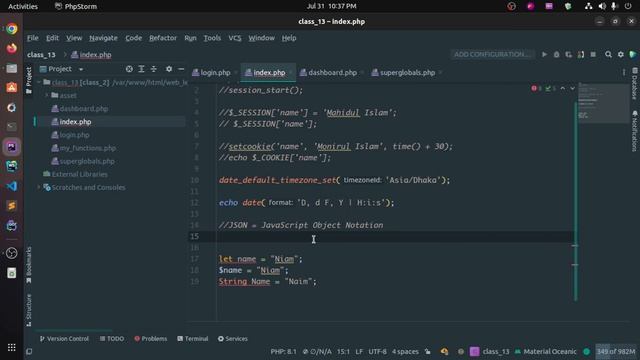Viewport: 640px width, 360px height.
Task: Open Chrome from the Ubuntu dock
Action: 11,28
